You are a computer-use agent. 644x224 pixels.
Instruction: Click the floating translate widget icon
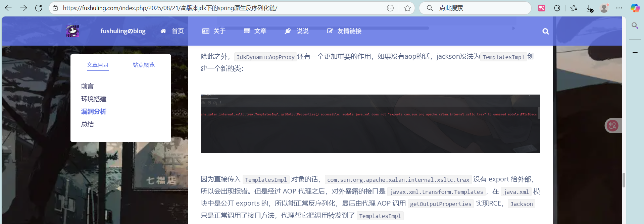tap(612, 126)
